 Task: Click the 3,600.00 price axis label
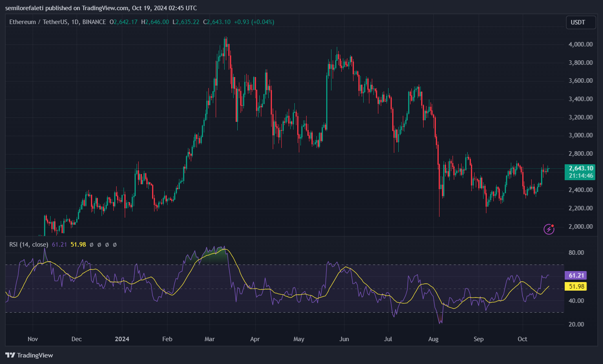coord(581,81)
